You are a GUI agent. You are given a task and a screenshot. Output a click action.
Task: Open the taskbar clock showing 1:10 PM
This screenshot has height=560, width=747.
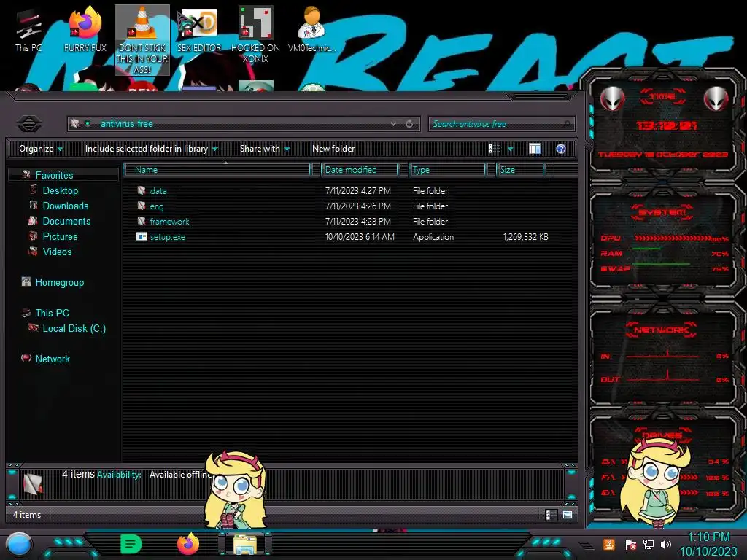click(708, 544)
